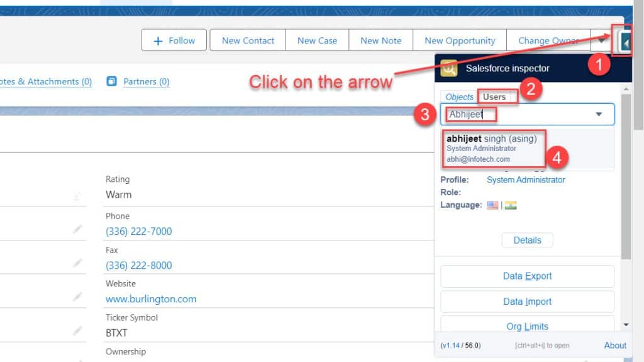Switch to the Users tab

[494, 97]
